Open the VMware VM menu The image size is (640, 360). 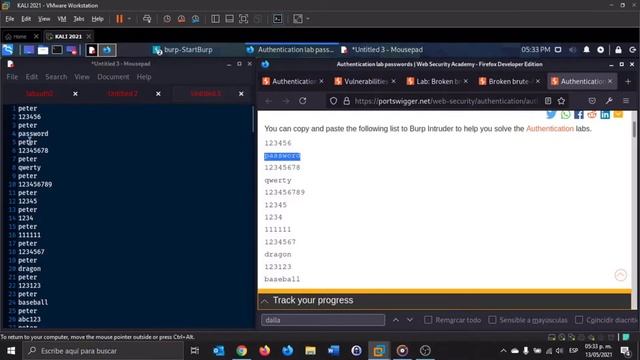pyautogui.click(x=62, y=19)
